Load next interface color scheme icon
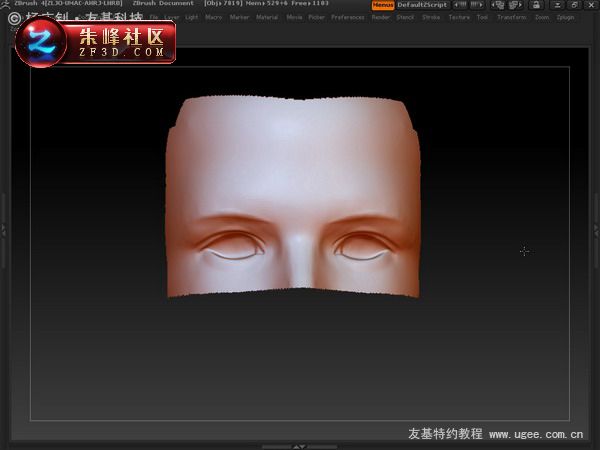The width and height of the screenshot is (600, 450). 515,5
